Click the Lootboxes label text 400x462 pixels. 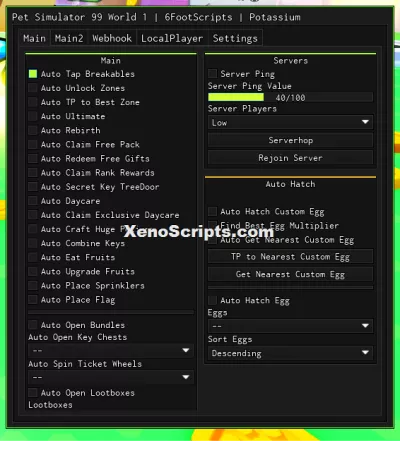pyautogui.click(x=50, y=405)
